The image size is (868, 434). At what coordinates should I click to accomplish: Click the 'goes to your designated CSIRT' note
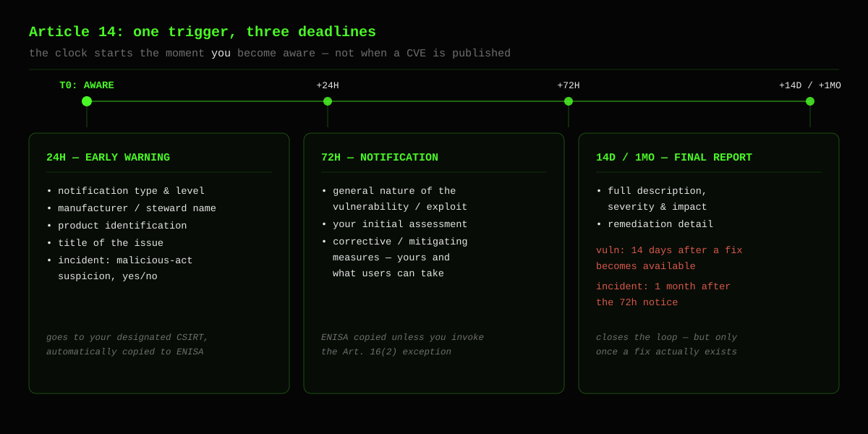(127, 345)
